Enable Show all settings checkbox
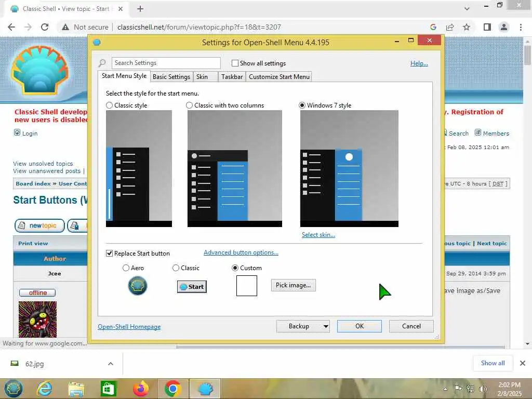 coord(235,63)
